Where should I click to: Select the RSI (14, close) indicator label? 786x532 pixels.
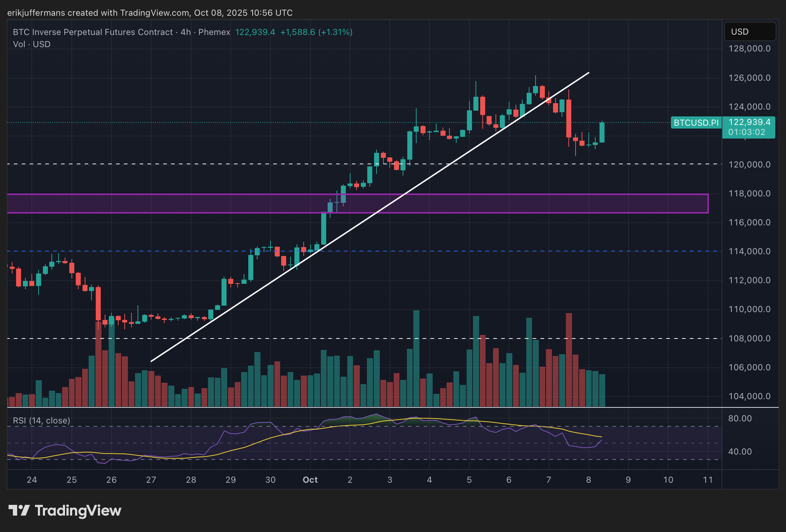(x=41, y=421)
